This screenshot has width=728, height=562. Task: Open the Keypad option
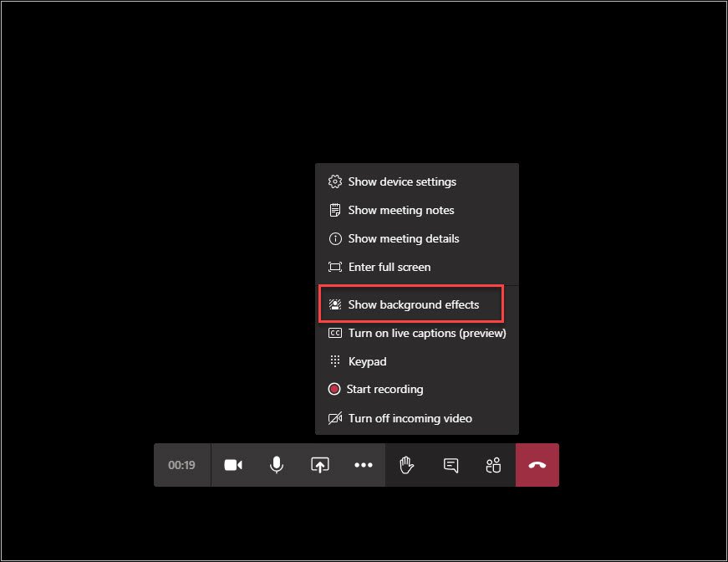(416, 361)
